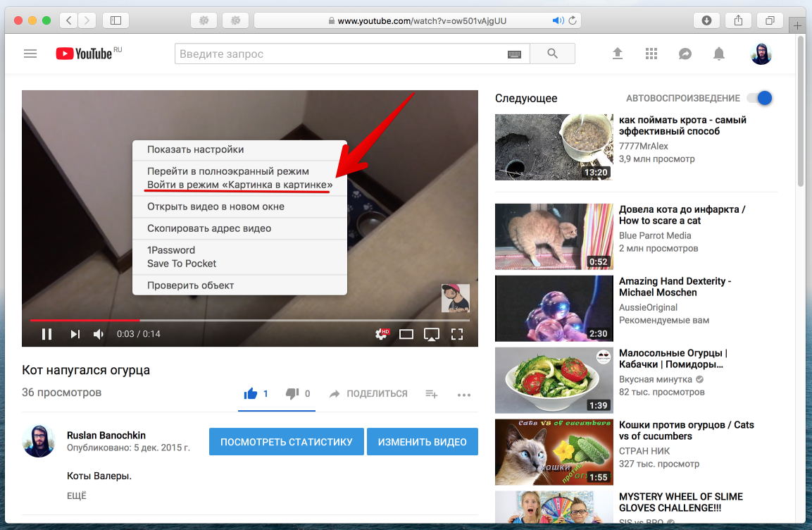
Task: Expand description with 'ЕЩЁ'
Action: (x=77, y=495)
